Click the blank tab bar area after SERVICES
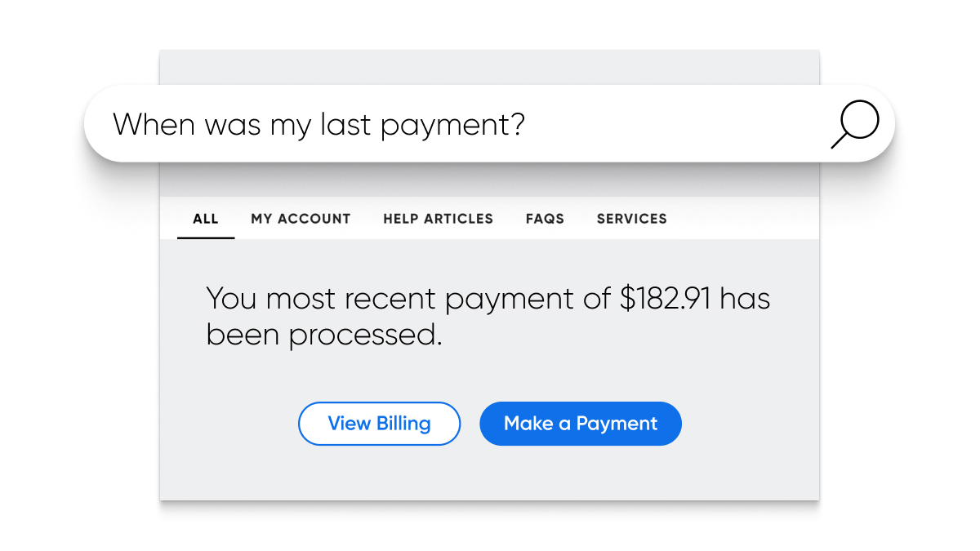This screenshot has width=980, height=551. pos(743,219)
